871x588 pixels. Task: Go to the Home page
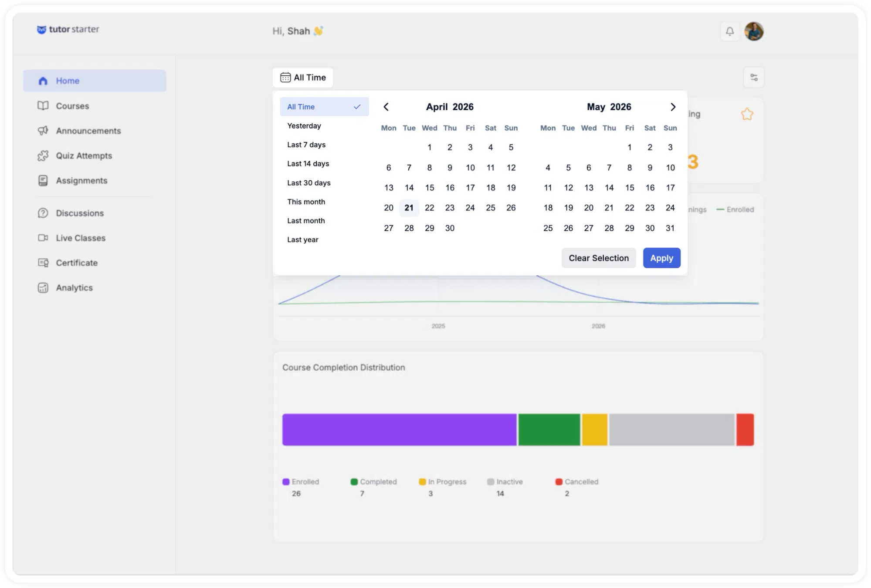pos(95,81)
